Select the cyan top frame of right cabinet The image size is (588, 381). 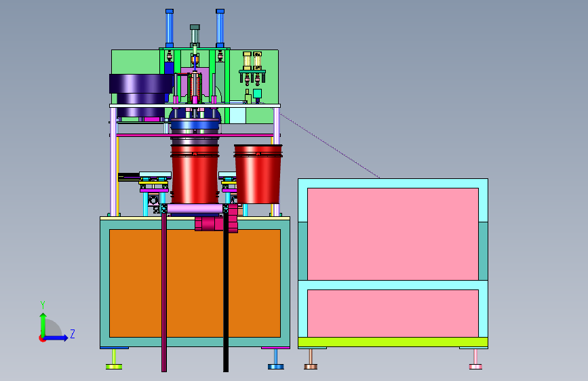coord(393,183)
